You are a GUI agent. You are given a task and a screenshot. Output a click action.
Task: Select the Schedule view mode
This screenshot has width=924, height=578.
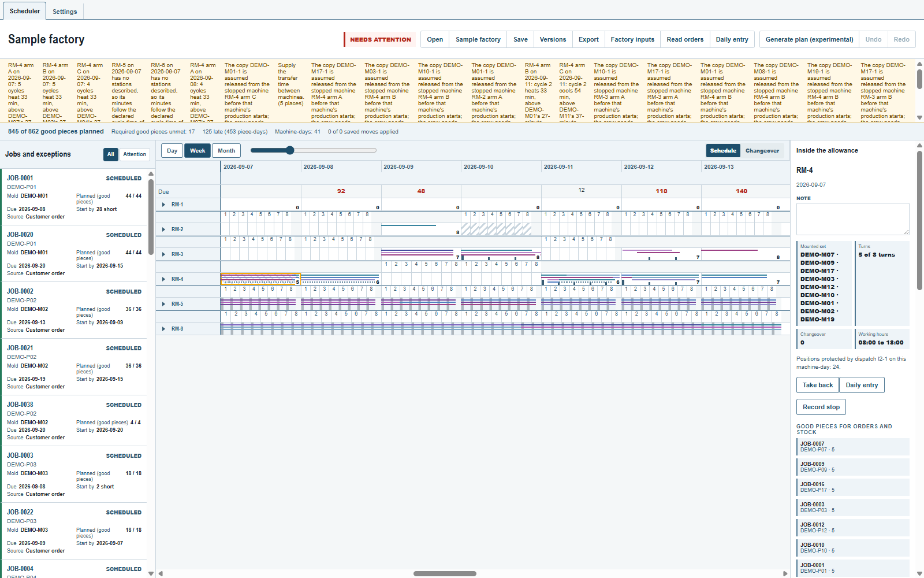click(723, 151)
